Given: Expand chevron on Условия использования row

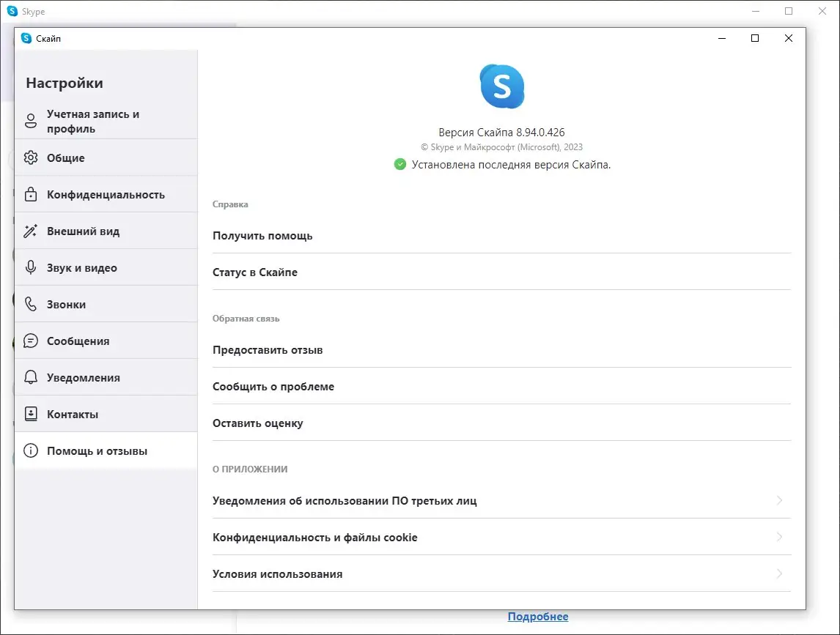Looking at the screenshot, I should 779,573.
